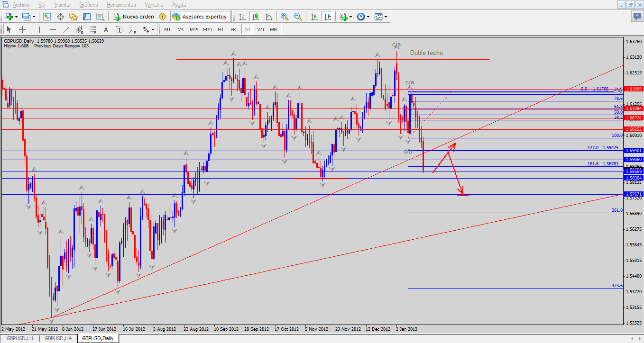Select the Fibonacci expansion tool
Screen dimensions: 644x343
pyautogui.click(x=132, y=29)
